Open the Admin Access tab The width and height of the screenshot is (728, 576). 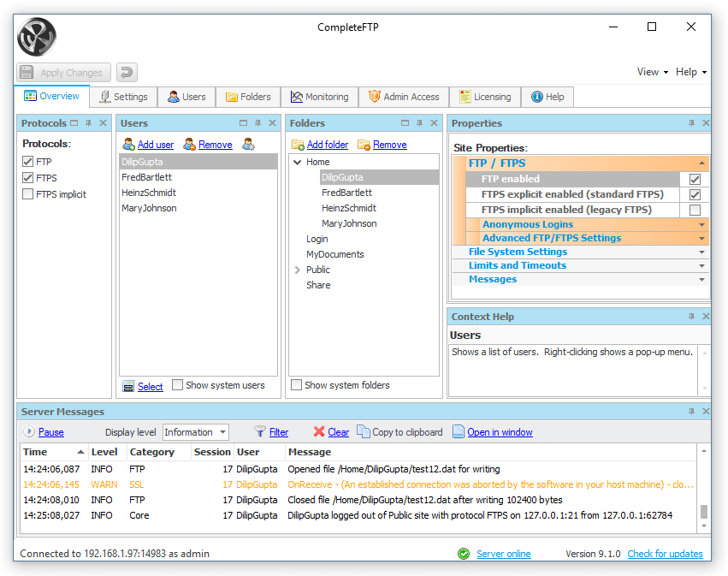click(404, 97)
